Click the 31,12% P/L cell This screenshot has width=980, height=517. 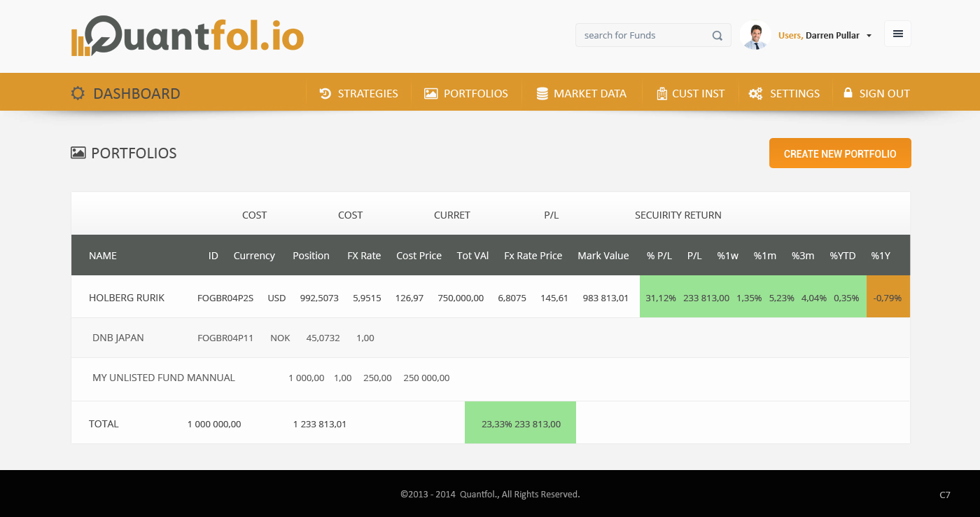[x=661, y=298]
